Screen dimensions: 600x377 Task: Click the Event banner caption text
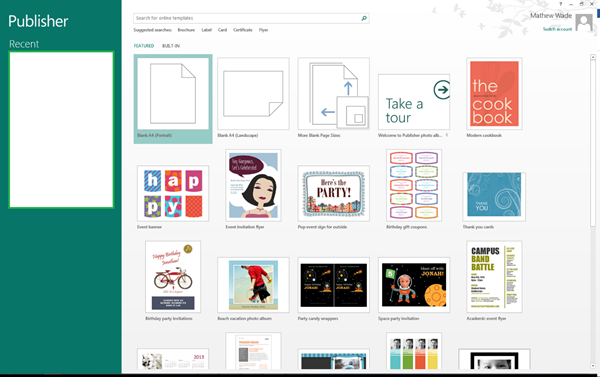pyautogui.click(x=149, y=227)
